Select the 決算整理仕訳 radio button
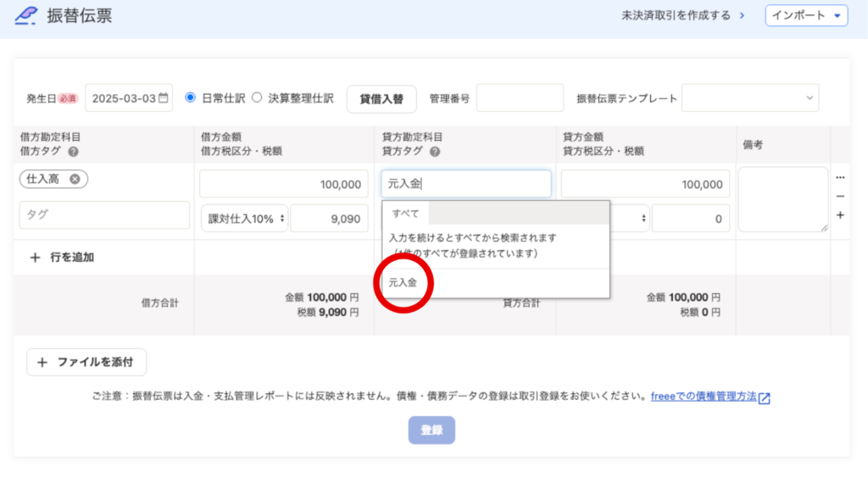This screenshot has width=868, height=488. point(258,97)
